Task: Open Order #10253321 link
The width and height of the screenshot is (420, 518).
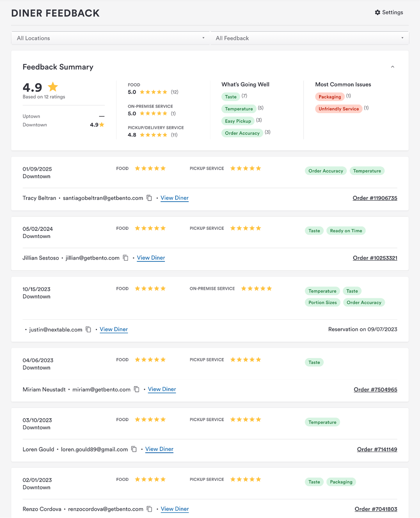Action: pos(375,258)
